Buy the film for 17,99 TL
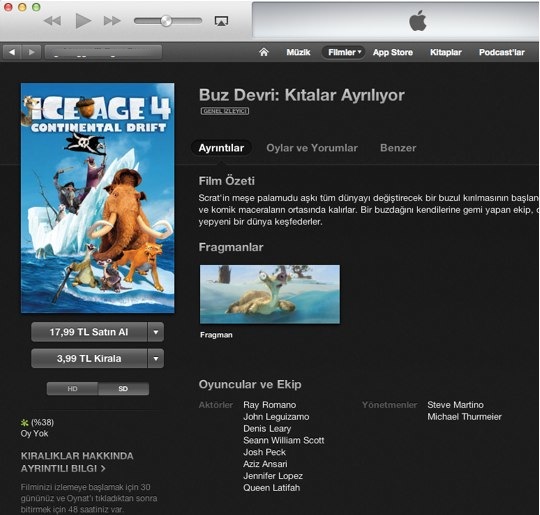540x515 pixels. (89, 332)
